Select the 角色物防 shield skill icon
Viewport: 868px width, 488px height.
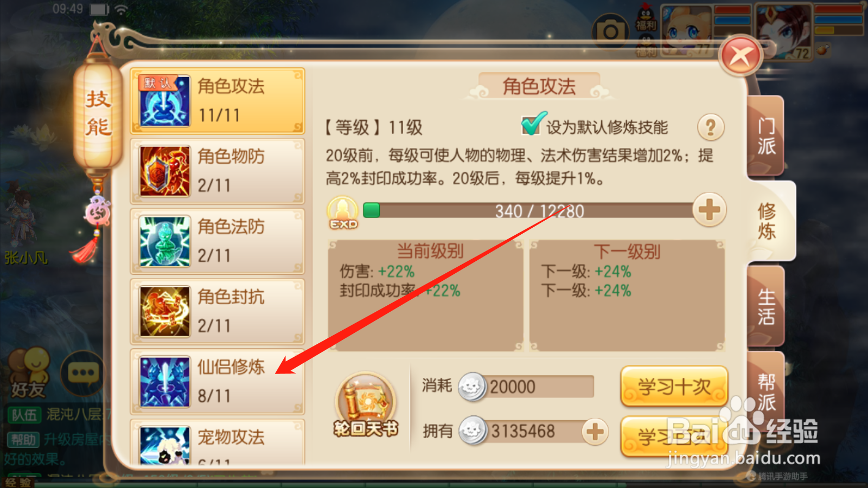tap(165, 171)
